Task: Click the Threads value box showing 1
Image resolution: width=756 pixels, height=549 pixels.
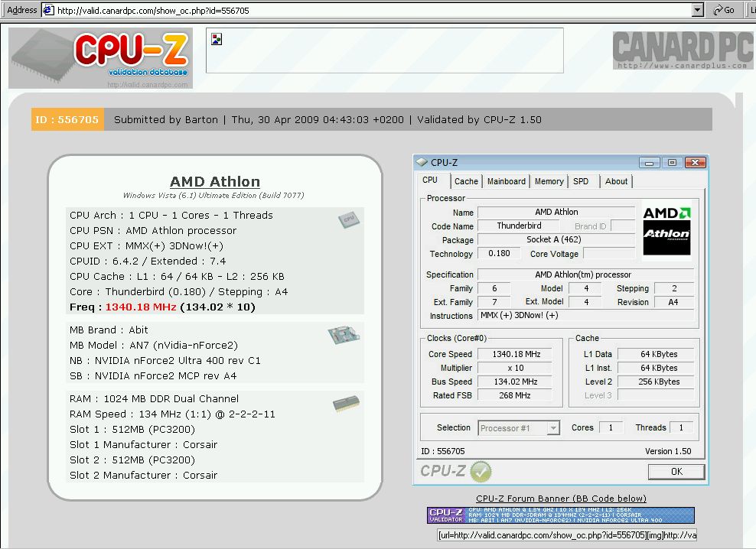Action: click(x=681, y=427)
